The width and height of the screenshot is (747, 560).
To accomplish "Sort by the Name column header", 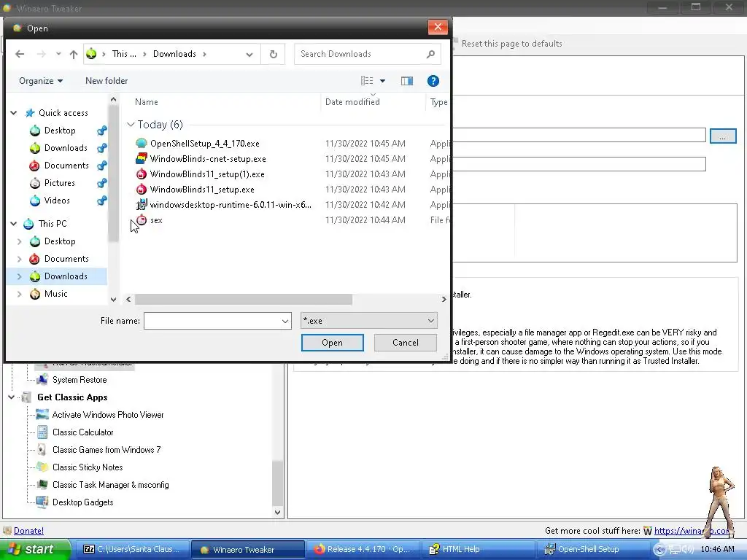I will (x=146, y=102).
